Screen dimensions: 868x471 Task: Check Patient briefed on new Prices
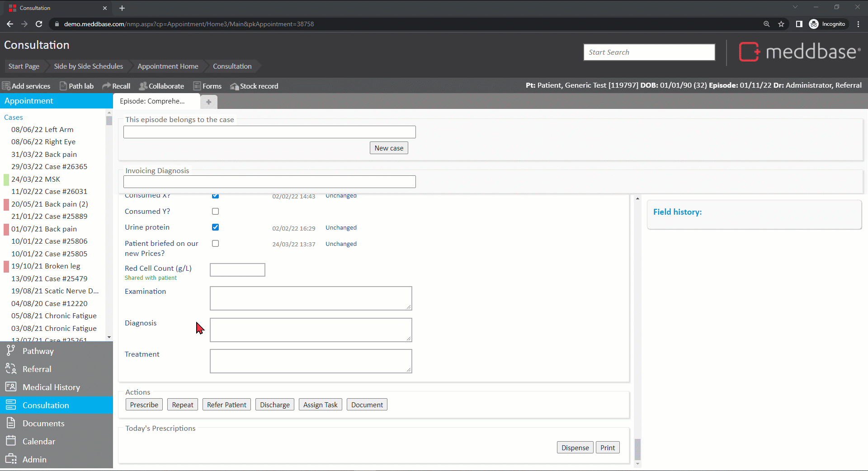click(x=215, y=244)
